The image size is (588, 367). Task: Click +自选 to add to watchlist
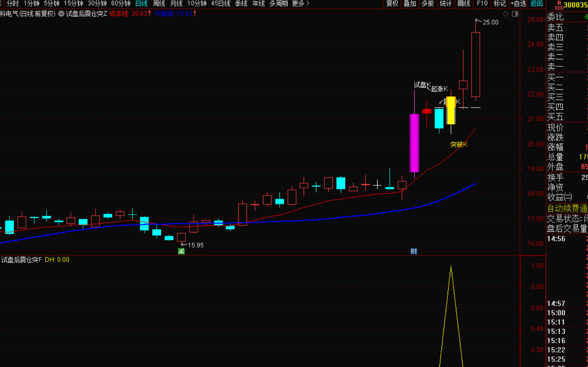[518, 4]
